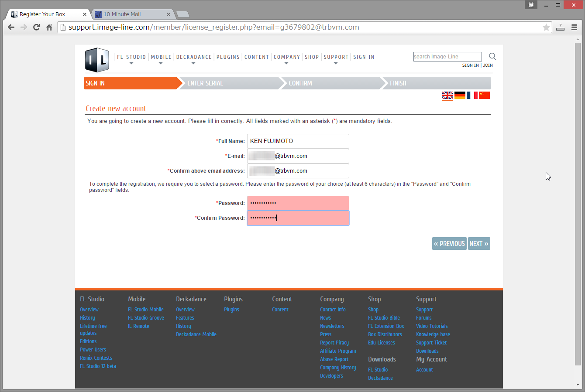The image size is (585, 392).
Task: Open Video Tutorials footer link
Action: pyautogui.click(x=432, y=326)
